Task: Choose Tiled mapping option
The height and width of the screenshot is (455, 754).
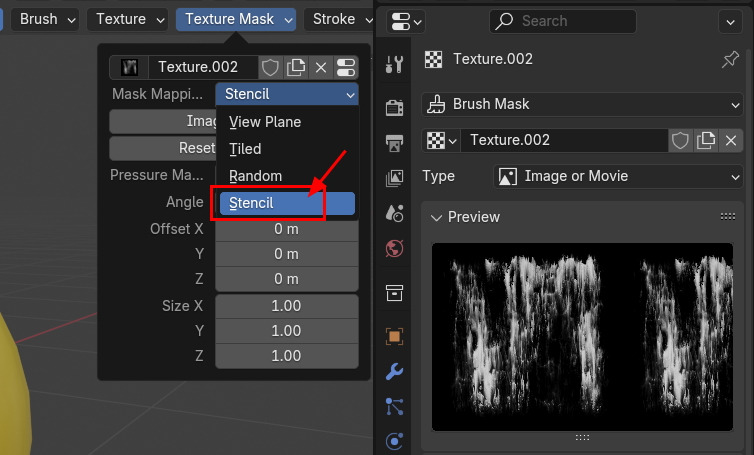Action: point(287,149)
